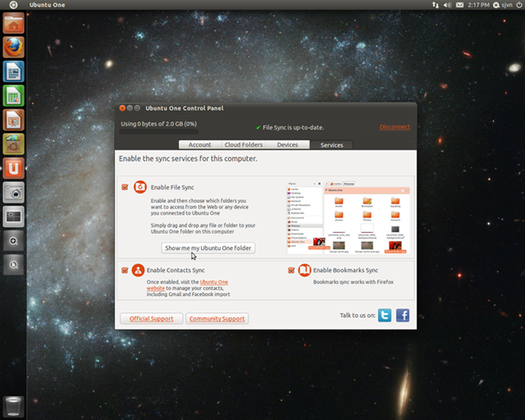Screen dimensions: 525x420
Task: Switch to the Account tab
Action: 200,144
